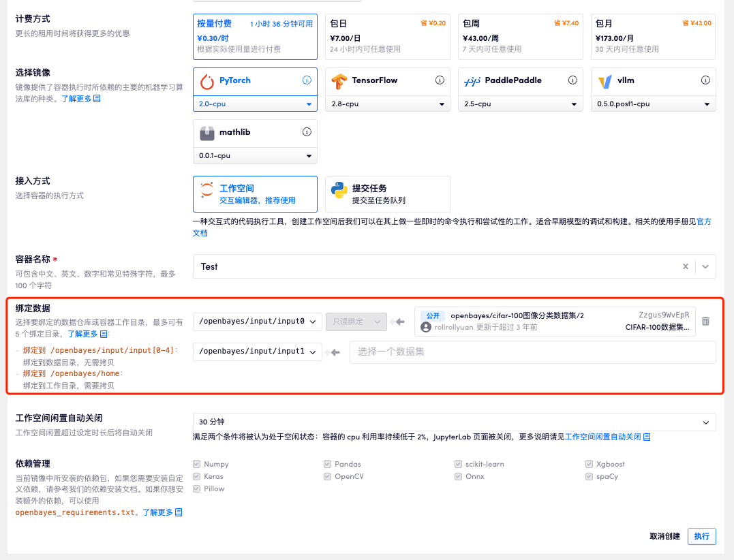This screenshot has height=560, width=734.
Task: Click the info icon on vllm card
Action: click(x=705, y=80)
